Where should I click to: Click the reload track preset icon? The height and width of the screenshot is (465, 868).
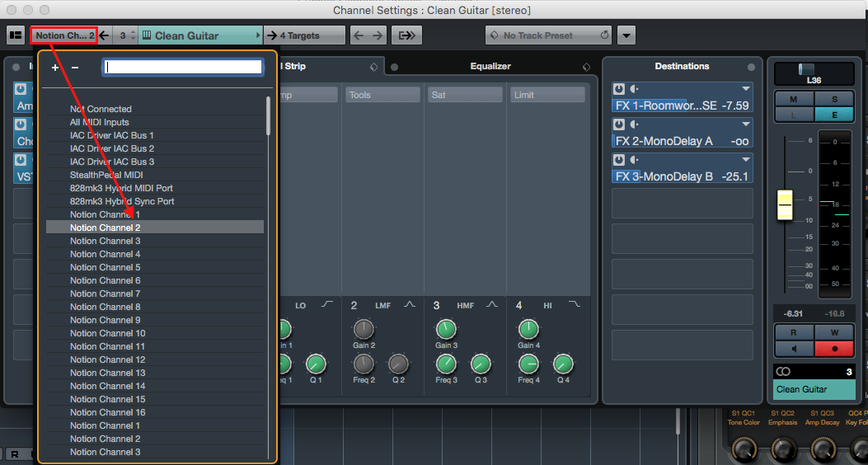point(604,35)
